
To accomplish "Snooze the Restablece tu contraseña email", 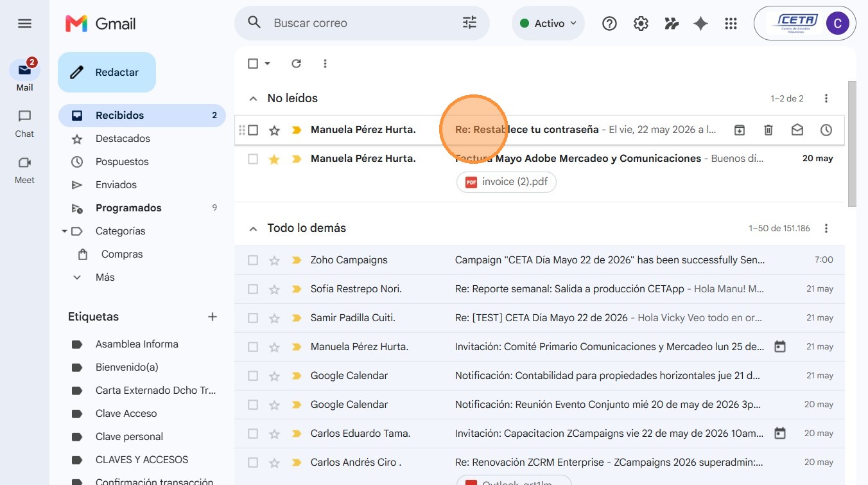I will 826,130.
